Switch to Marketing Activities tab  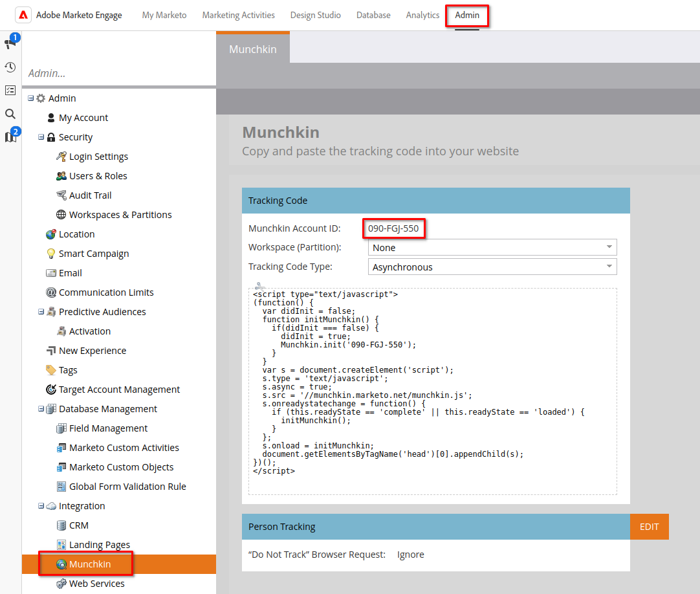pyautogui.click(x=238, y=15)
